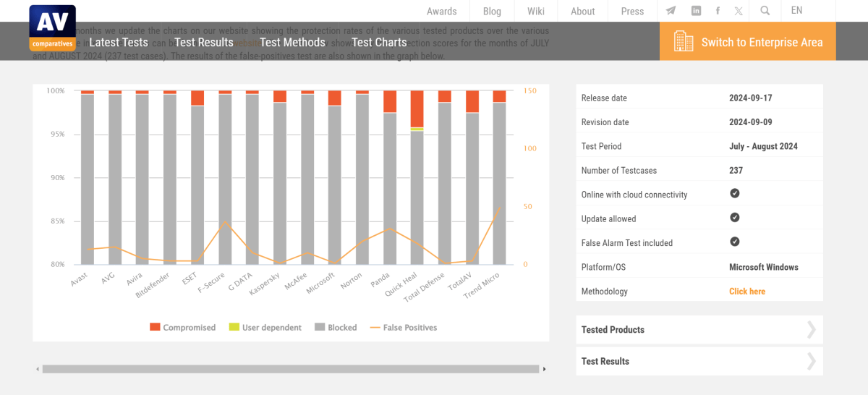
Task: Click the Release date value 2024-09-17
Action: point(751,98)
